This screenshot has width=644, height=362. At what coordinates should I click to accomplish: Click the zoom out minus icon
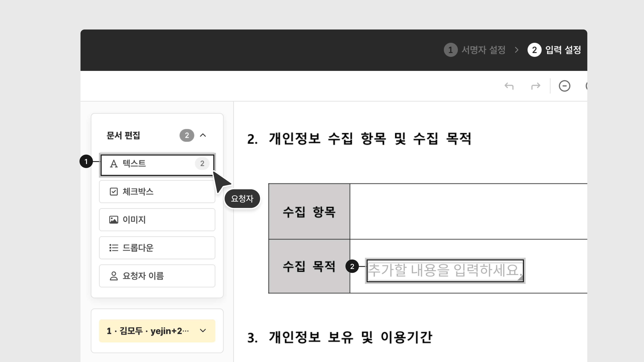point(564,86)
